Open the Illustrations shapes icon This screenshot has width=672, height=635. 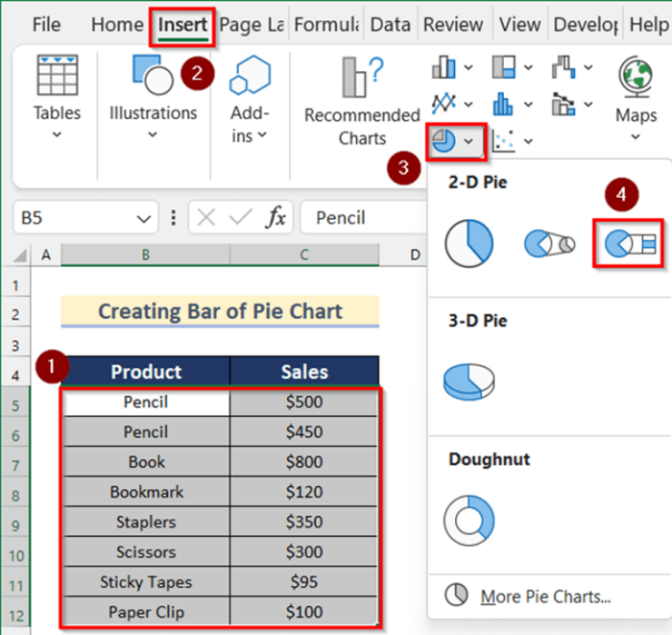pyautogui.click(x=152, y=74)
